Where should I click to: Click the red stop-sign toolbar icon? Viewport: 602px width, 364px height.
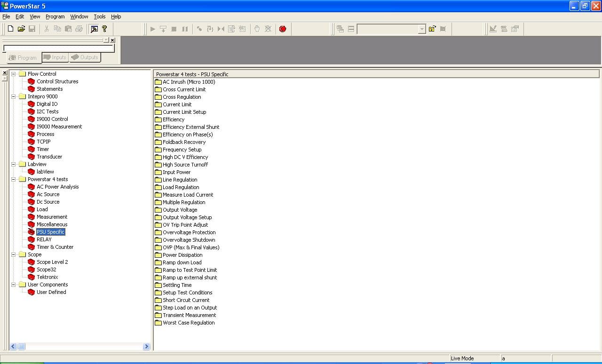(283, 29)
